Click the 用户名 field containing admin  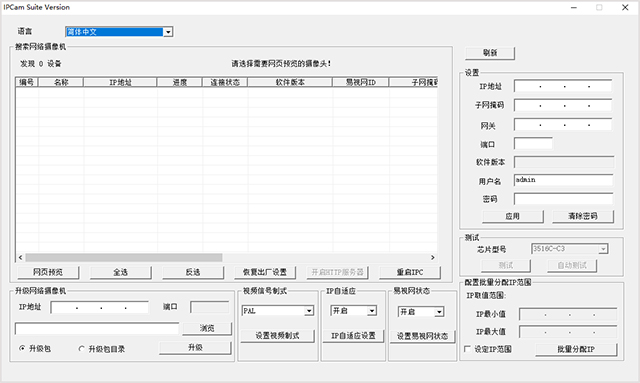pos(564,180)
